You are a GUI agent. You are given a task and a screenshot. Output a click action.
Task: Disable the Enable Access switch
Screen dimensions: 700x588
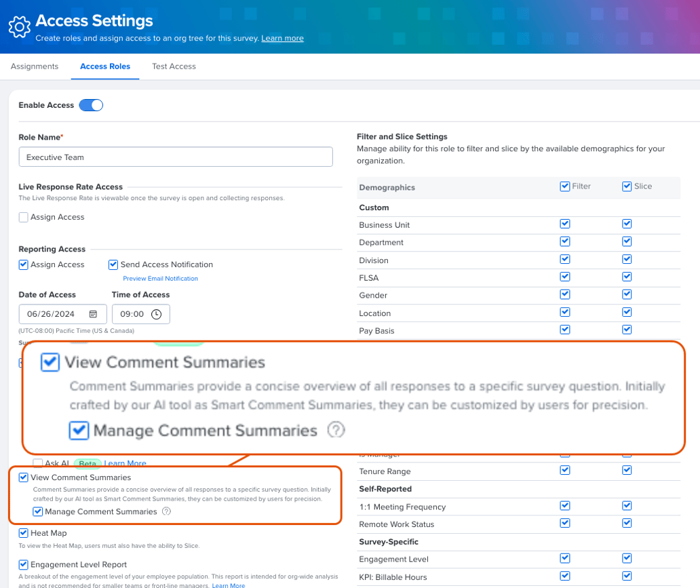point(90,105)
